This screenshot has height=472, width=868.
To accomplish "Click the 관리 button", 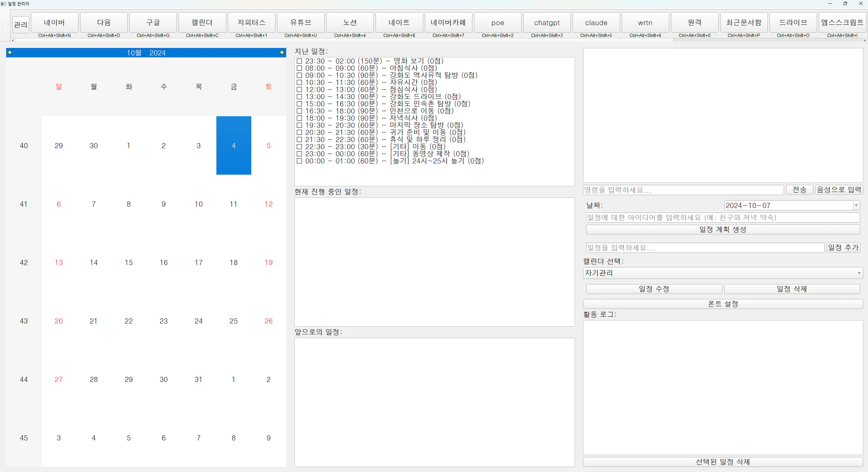I will [21, 24].
